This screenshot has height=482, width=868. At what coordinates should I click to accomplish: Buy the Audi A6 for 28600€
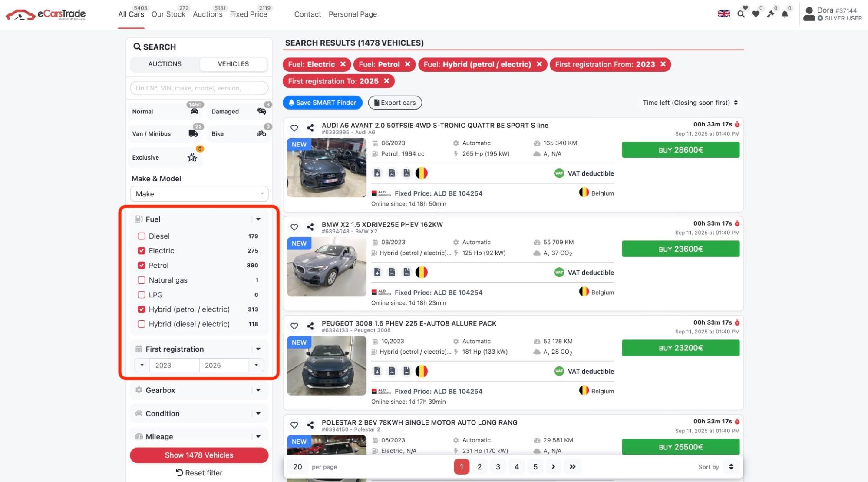[x=680, y=150]
